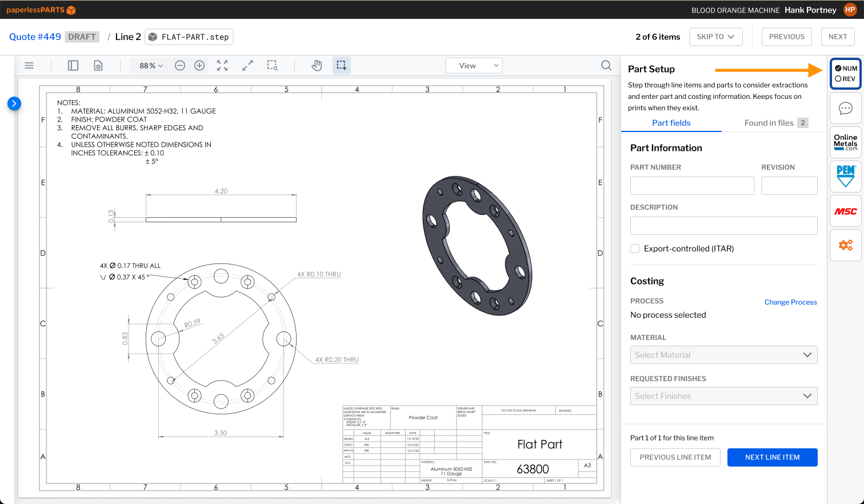Open the search magnifier in viewer
Viewport: 864px width, 504px height.
click(x=606, y=66)
